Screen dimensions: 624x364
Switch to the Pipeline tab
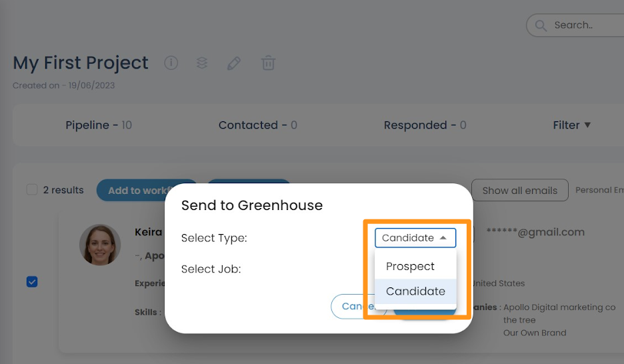tap(99, 125)
